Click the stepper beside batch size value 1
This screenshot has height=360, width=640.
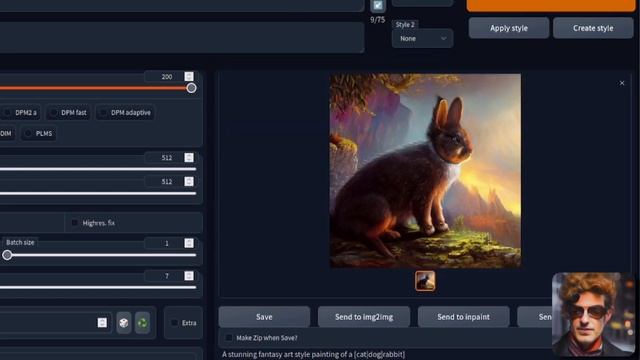189,243
